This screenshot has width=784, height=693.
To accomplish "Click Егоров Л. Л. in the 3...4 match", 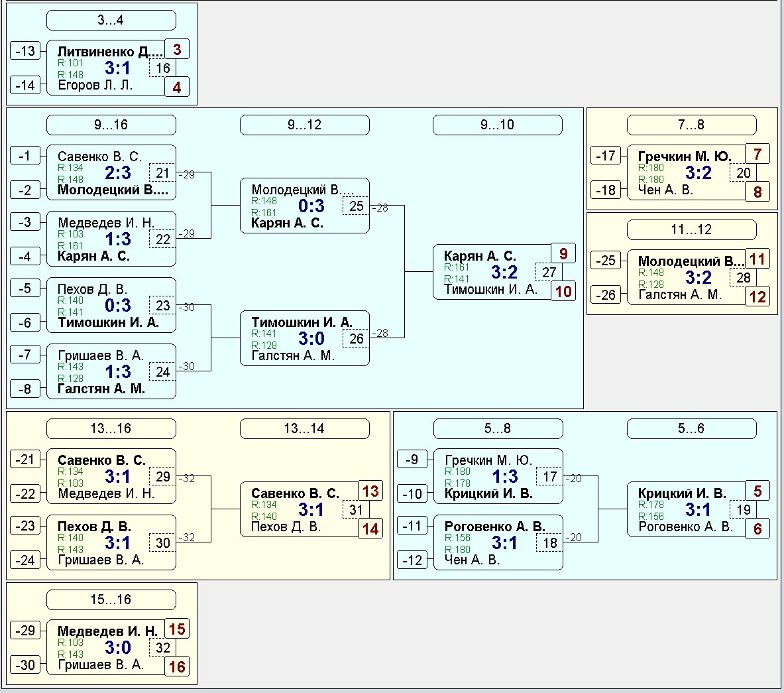I will 95,85.
